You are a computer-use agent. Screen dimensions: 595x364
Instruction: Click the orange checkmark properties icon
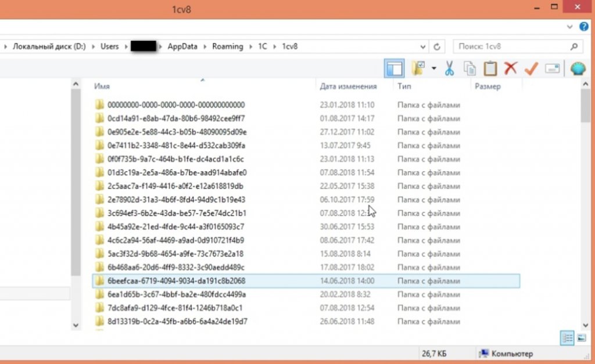[531, 69]
